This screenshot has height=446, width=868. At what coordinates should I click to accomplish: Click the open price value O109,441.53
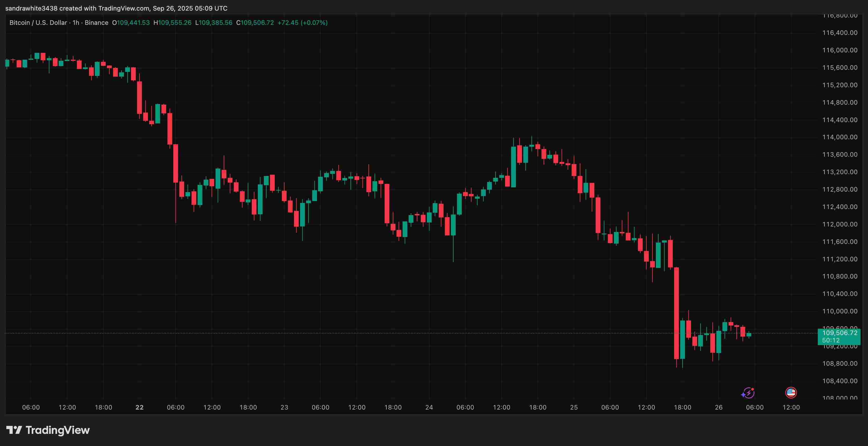[x=131, y=22]
